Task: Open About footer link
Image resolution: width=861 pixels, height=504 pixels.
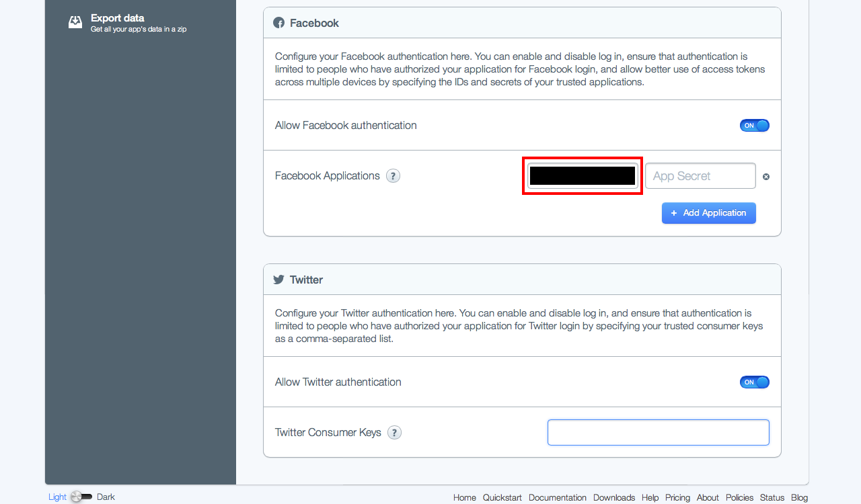Action: (x=708, y=498)
